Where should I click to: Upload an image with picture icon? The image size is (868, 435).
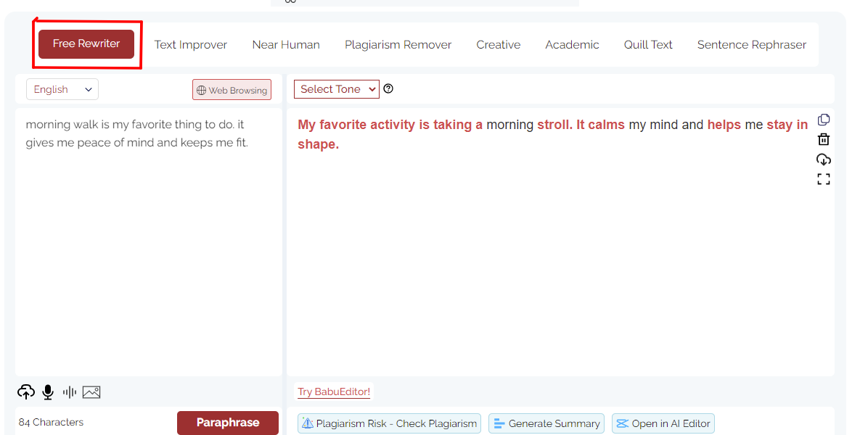pos(91,392)
